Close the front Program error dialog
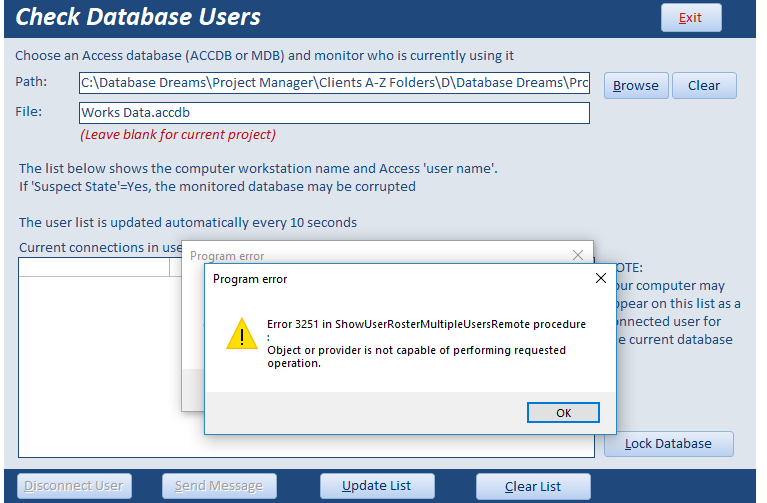The height and width of the screenshot is (503, 767). pos(600,279)
